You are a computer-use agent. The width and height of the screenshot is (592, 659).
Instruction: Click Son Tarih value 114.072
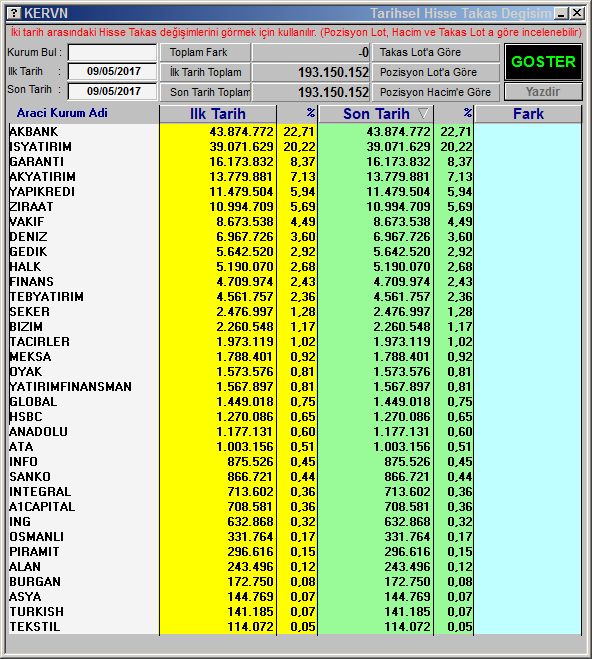[x=408, y=627]
